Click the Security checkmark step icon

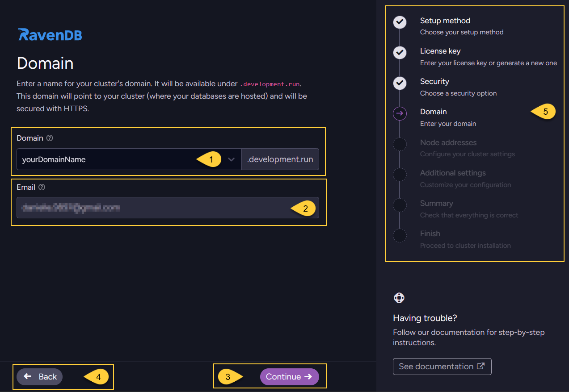pyautogui.click(x=400, y=83)
